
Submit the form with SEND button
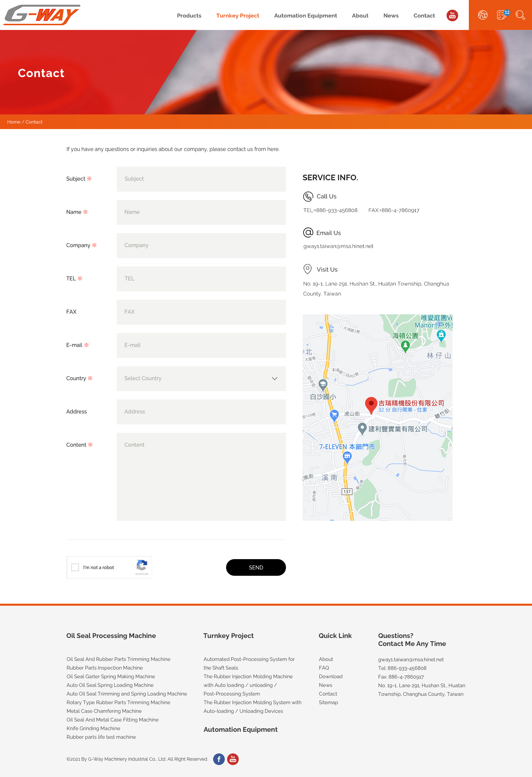[256, 567]
